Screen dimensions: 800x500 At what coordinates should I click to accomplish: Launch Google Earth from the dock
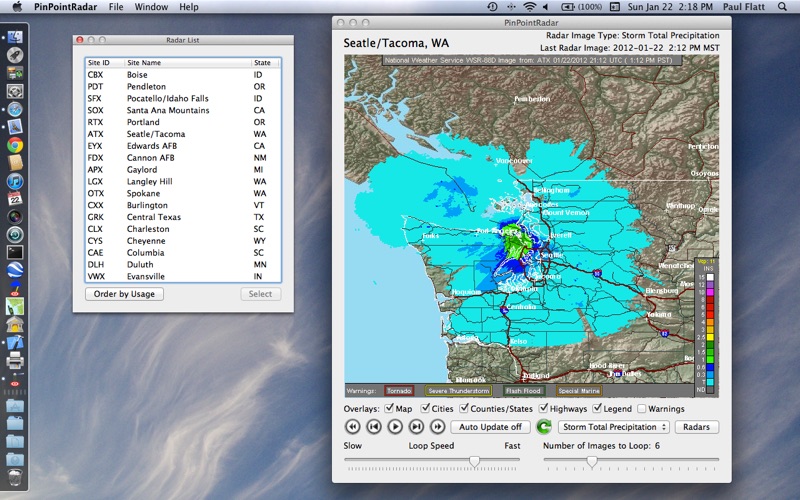click(15, 270)
